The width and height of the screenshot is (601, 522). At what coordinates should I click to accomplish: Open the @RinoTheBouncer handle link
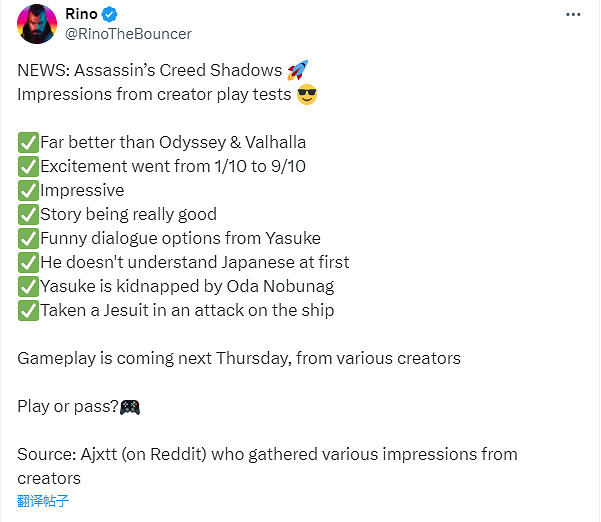(128, 34)
